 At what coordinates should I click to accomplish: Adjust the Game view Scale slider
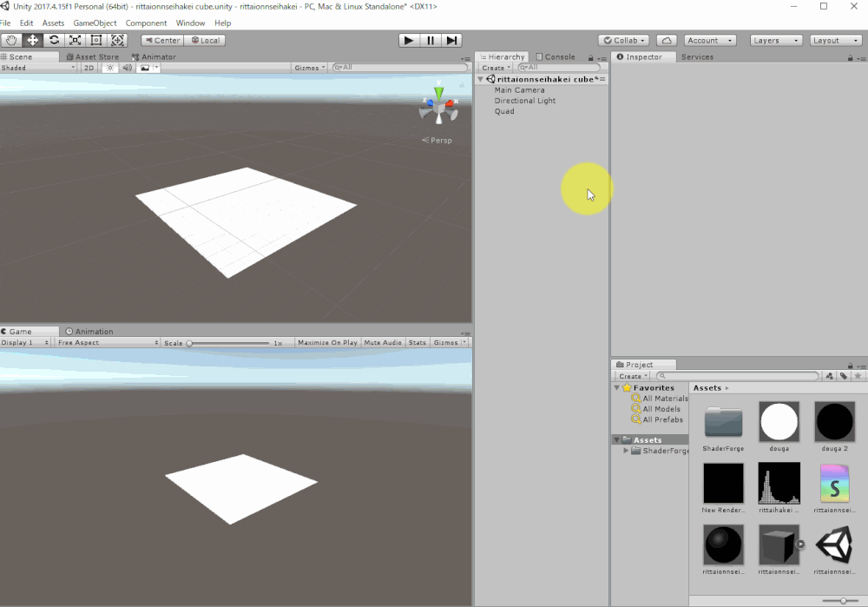tap(228, 343)
